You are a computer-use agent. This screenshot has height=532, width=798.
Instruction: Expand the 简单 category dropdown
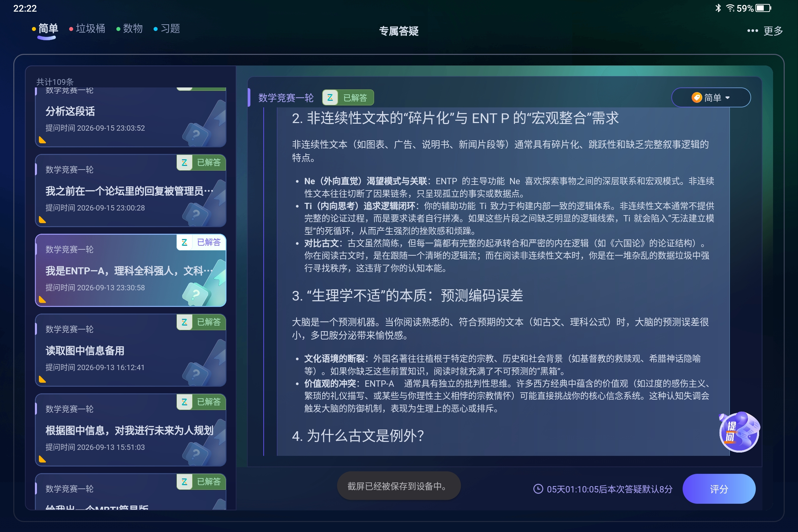click(711, 98)
